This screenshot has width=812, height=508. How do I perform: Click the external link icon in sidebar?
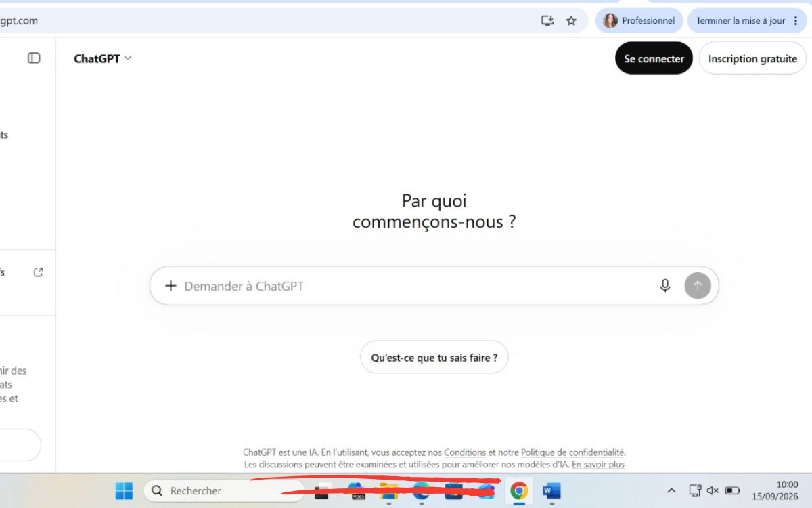coord(39,272)
